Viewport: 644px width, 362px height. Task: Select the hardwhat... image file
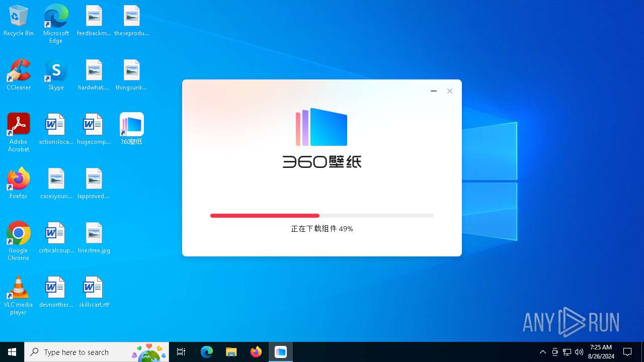click(94, 75)
